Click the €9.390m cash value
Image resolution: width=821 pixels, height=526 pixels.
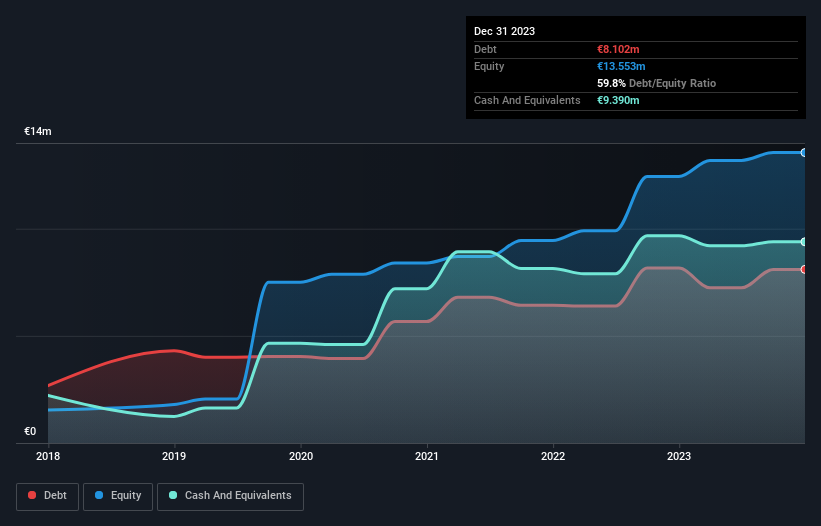618,100
